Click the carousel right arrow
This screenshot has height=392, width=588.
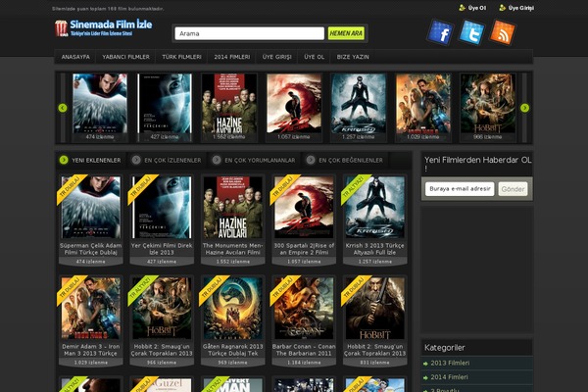[524, 108]
